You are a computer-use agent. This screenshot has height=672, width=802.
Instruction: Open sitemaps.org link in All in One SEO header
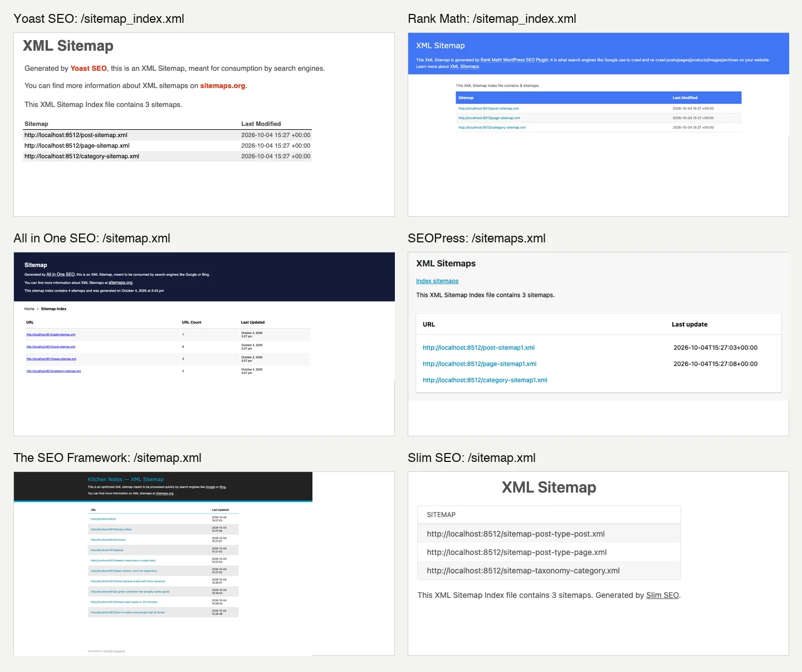(x=120, y=283)
